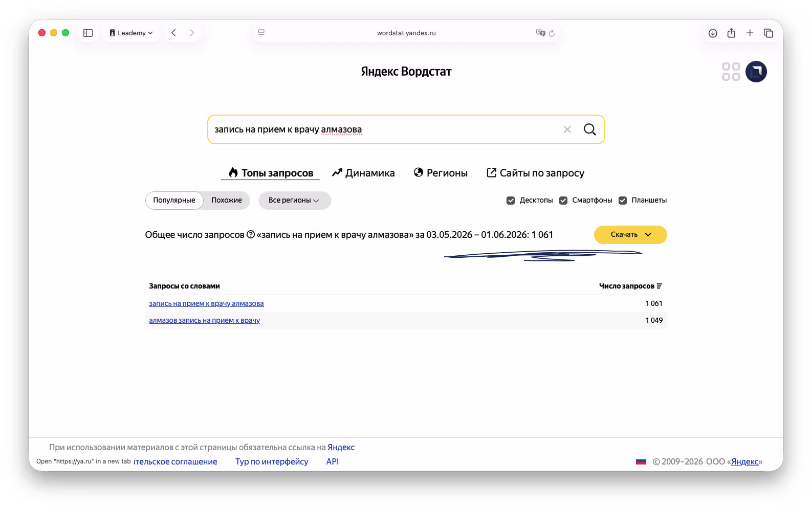Open the user profile avatar
The width and height of the screenshot is (812, 509).
point(756,72)
